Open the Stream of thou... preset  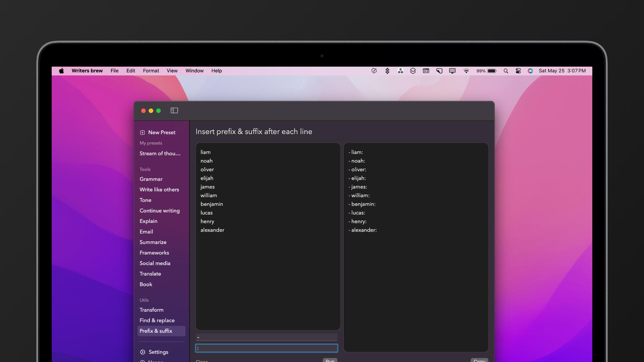(160, 153)
